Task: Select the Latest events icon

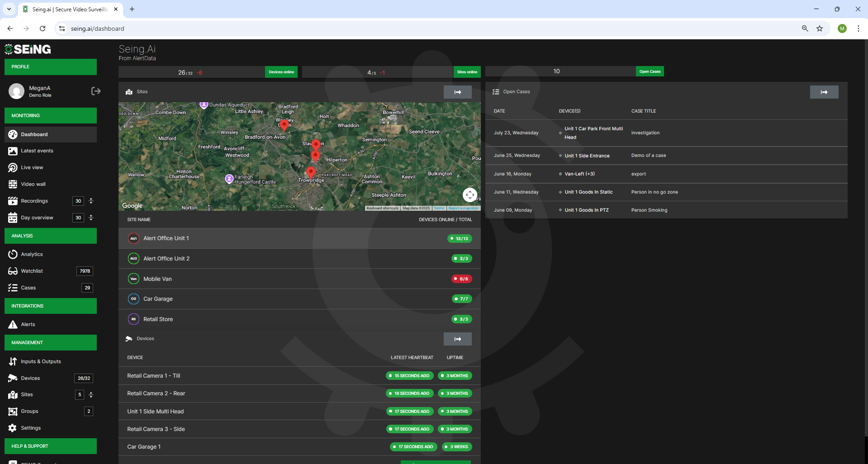Action: coord(14,151)
